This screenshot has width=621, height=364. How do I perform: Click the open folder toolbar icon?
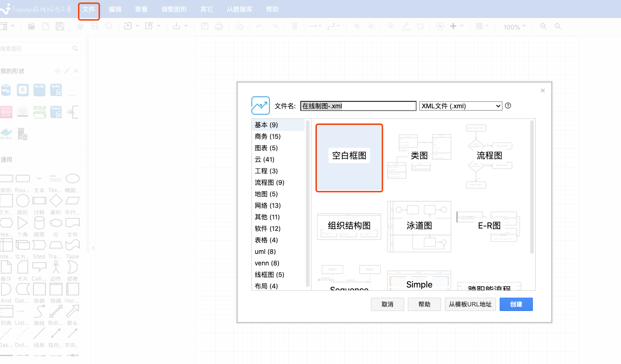(x=31, y=26)
